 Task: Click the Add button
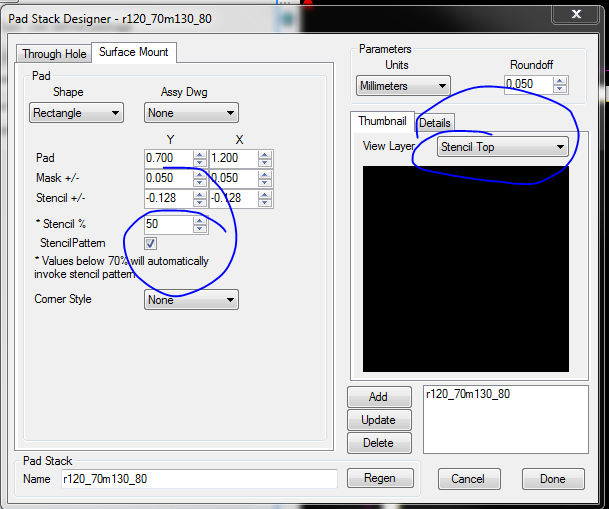click(x=379, y=397)
